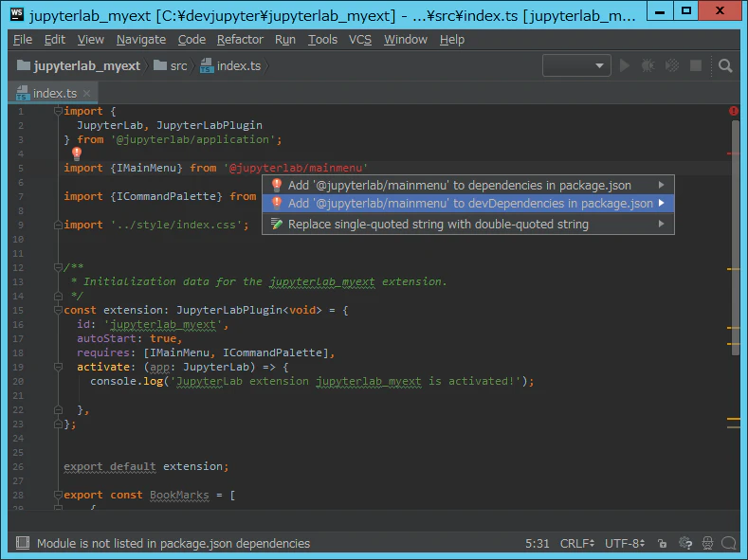The width and height of the screenshot is (748, 560).
Task: Open the Navigate menu
Action: tap(141, 40)
